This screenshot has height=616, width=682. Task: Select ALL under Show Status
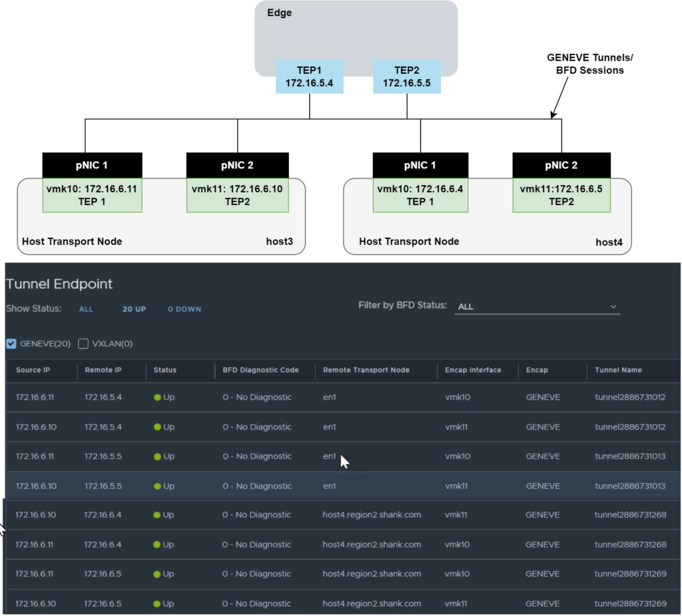click(86, 309)
